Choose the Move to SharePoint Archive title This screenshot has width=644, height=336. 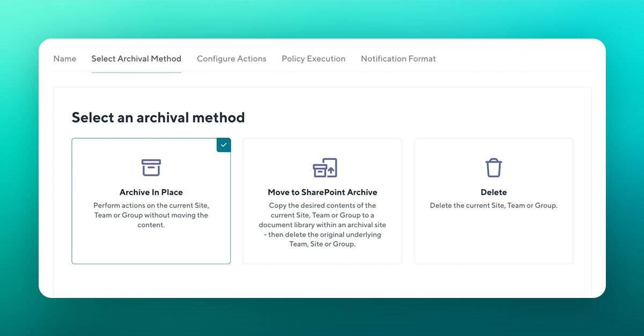pos(323,192)
